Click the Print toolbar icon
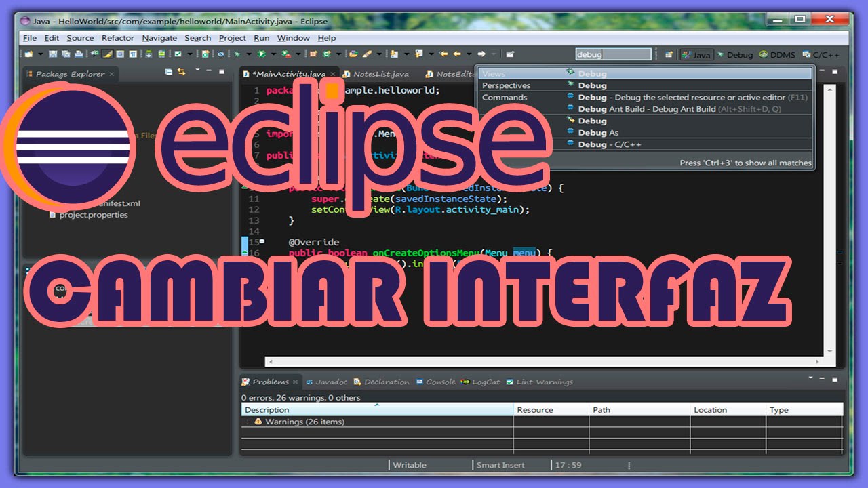Image resolution: width=868 pixels, height=488 pixels. coord(79,54)
